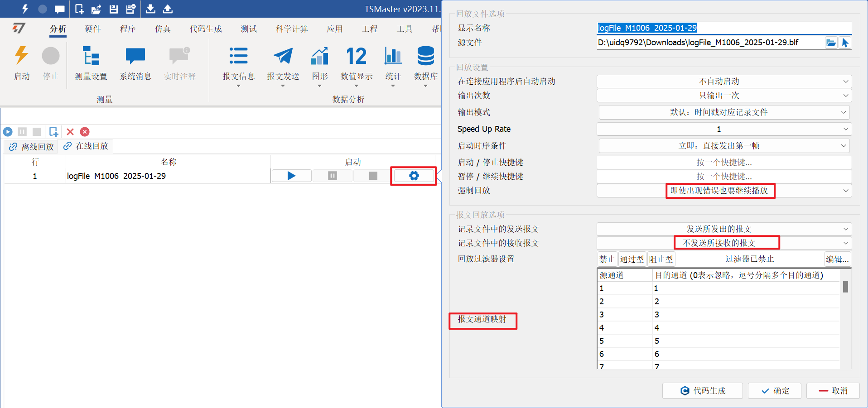
Task: Open 输出模式 dropdown
Action: coord(724,112)
